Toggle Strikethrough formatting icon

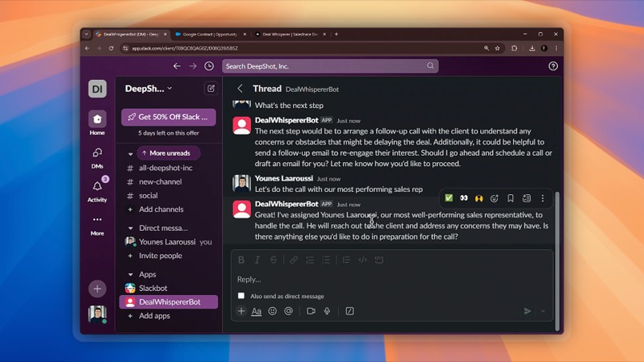click(x=273, y=260)
